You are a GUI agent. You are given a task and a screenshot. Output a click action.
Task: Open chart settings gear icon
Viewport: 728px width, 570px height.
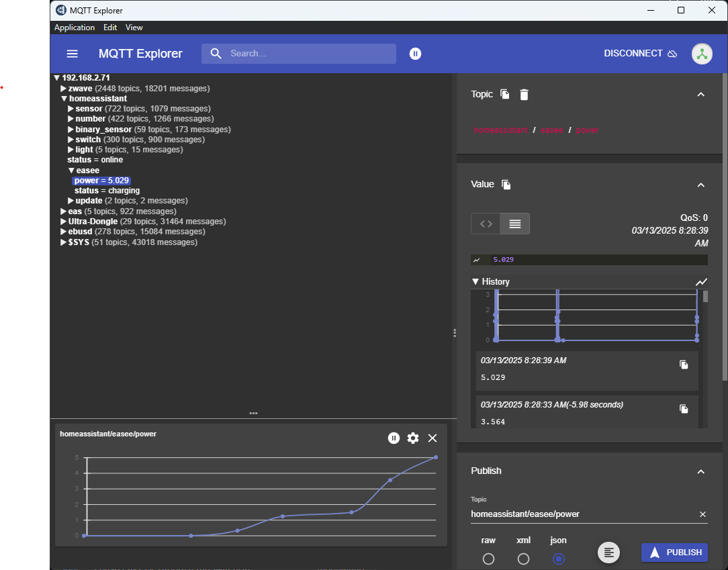[413, 438]
